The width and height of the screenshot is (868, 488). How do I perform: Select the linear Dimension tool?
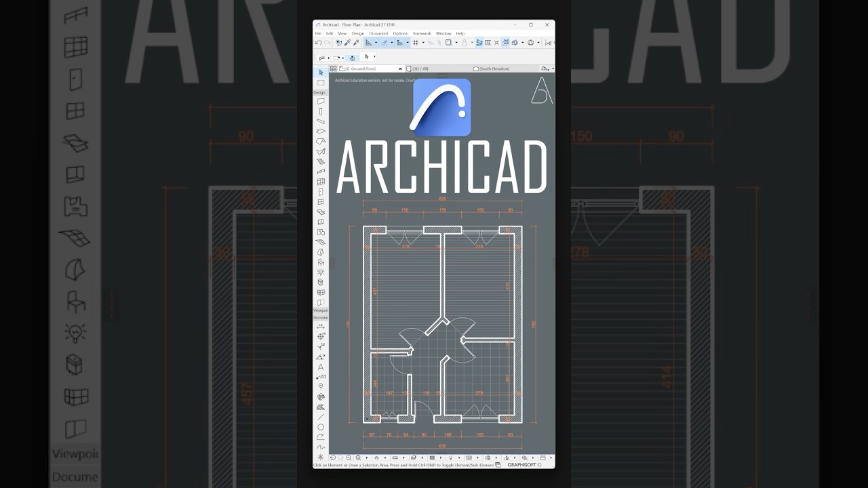tap(321, 327)
